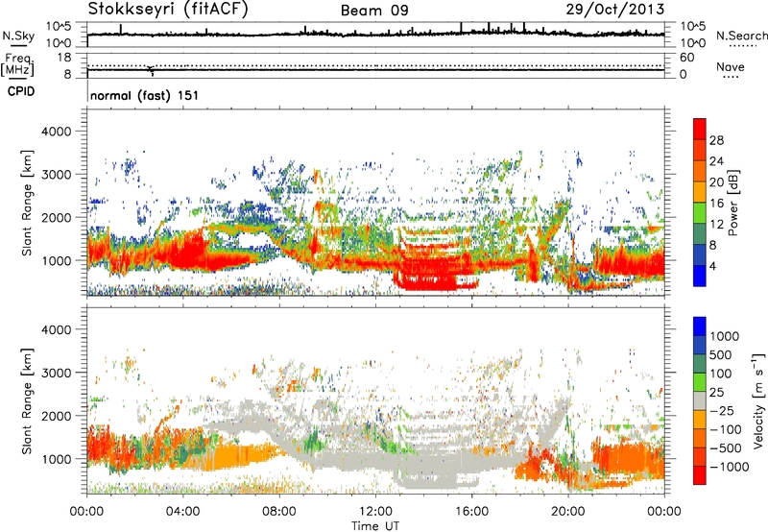The width and height of the screenshot is (768, 532).
Task: Click the "Freq. [MHz]" axis label
Action: tap(17, 65)
